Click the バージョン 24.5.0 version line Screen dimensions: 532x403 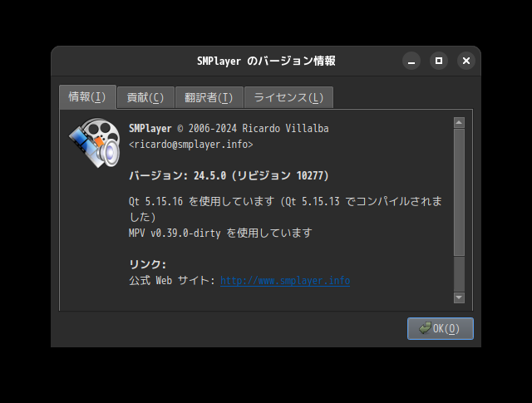pyautogui.click(x=229, y=175)
